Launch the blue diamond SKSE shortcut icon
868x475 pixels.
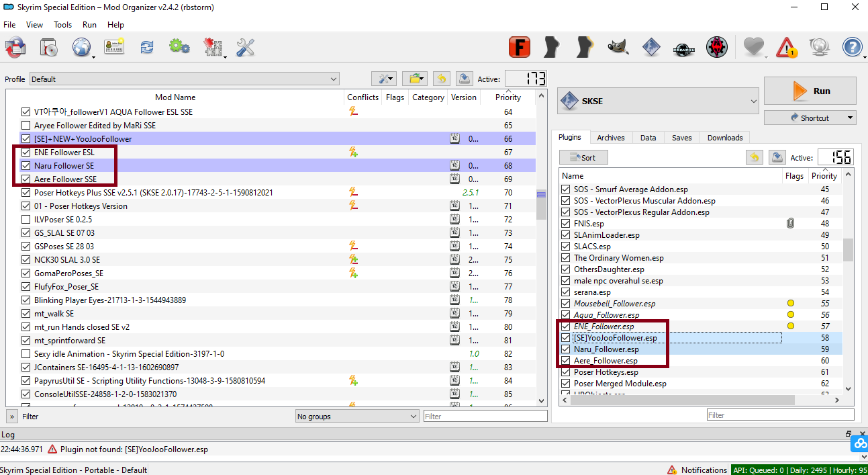click(651, 47)
